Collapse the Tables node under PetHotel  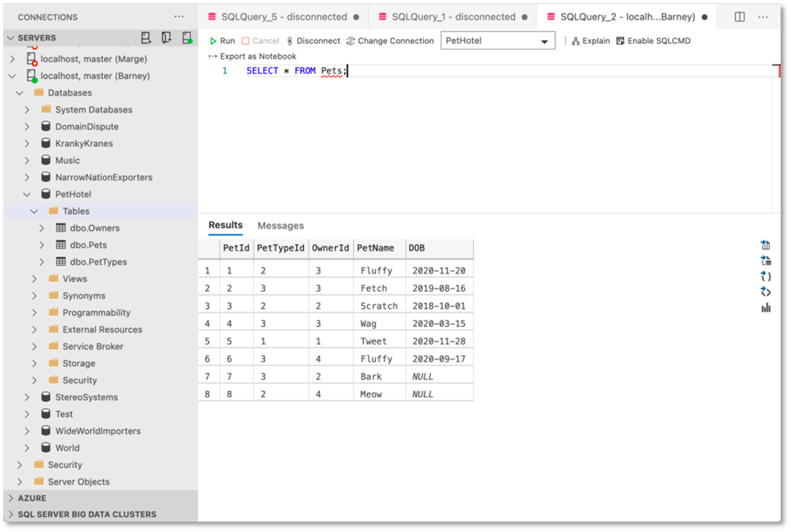coord(34,211)
